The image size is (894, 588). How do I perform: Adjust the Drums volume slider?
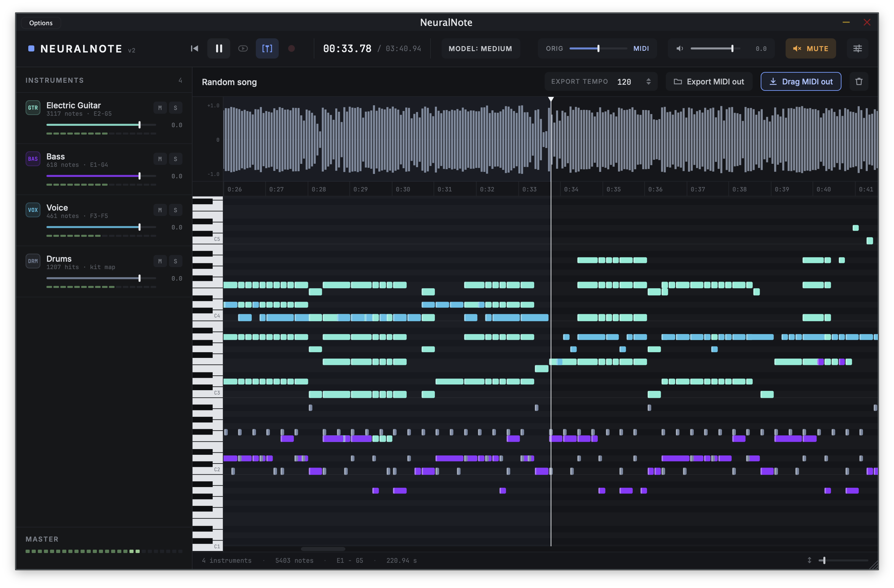(101, 278)
